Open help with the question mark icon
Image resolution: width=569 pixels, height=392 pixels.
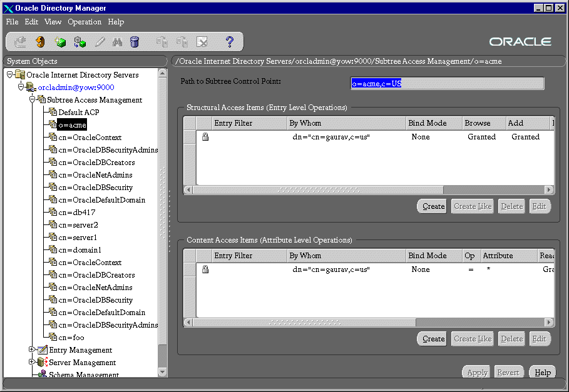[229, 42]
